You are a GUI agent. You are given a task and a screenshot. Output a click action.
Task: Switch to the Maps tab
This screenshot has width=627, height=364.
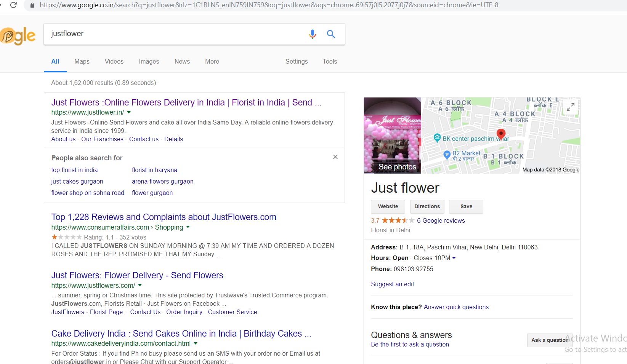click(82, 61)
